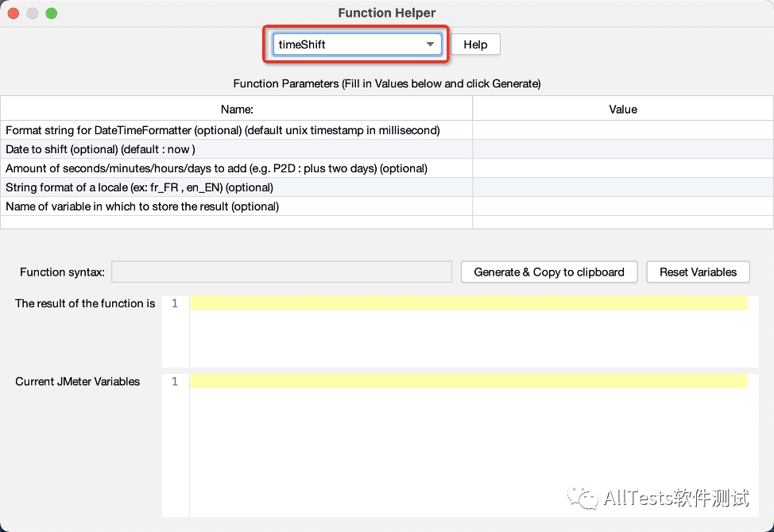Image resolution: width=774 pixels, height=532 pixels.
Task: Click Value cell for Amount of seconds row
Action: [623, 168]
